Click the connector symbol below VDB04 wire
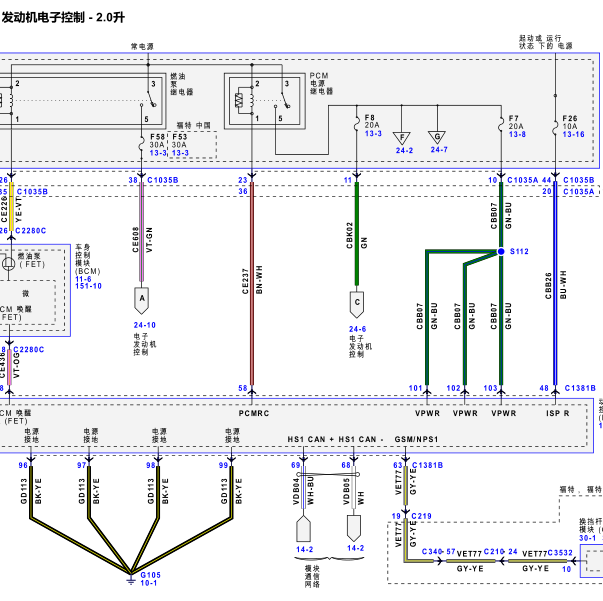This screenshot has width=603, height=601. (x=303, y=529)
